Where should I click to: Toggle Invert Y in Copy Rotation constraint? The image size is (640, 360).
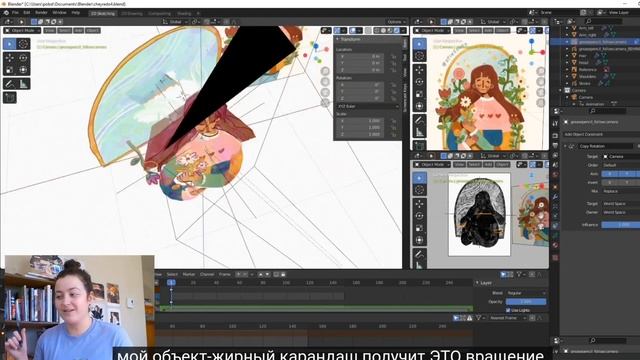coord(627,182)
